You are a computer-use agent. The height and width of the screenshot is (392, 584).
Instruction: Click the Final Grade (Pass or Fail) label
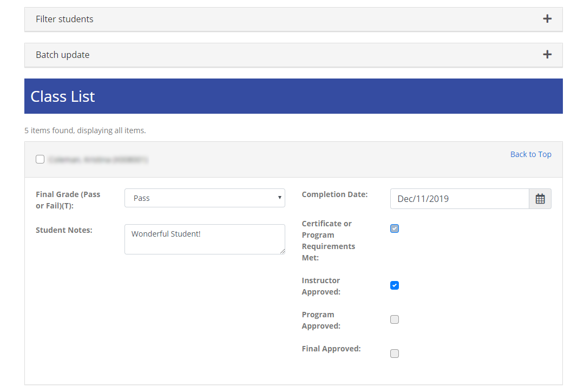coord(68,200)
